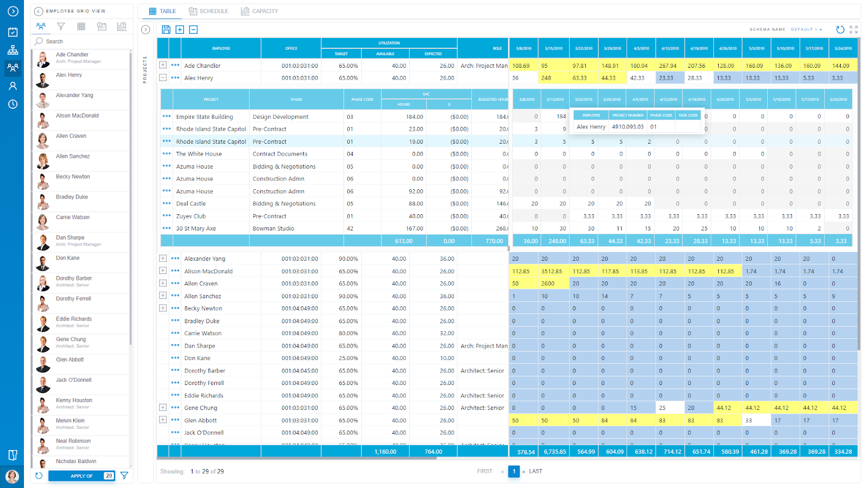Select Ade Chandler in the employee list
868x488 pixels.
(81, 59)
